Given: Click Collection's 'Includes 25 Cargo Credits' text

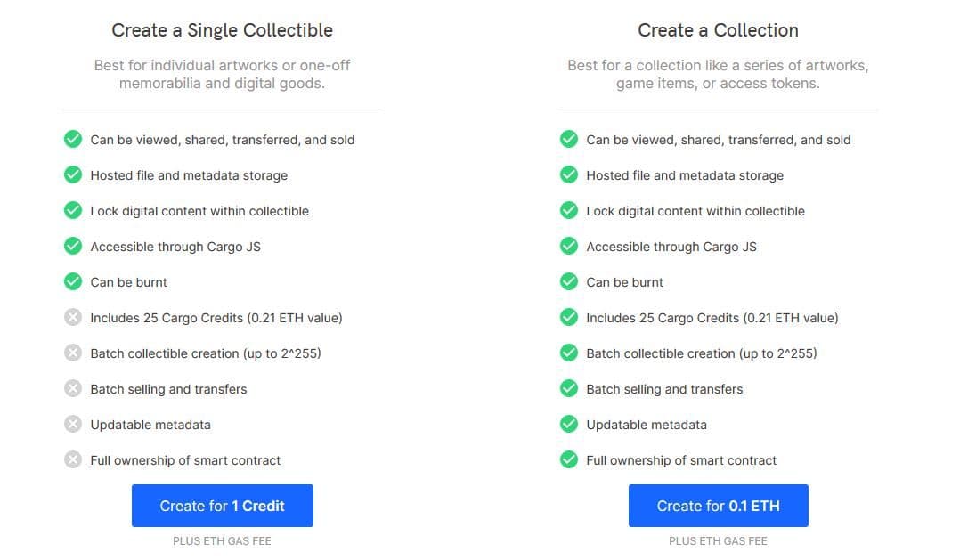Looking at the screenshot, I should point(712,318).
